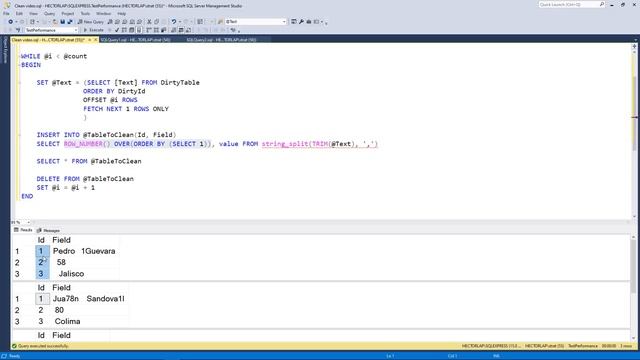Switch to the Messages tab
640x360 pixels.
(x=49, y=230)
